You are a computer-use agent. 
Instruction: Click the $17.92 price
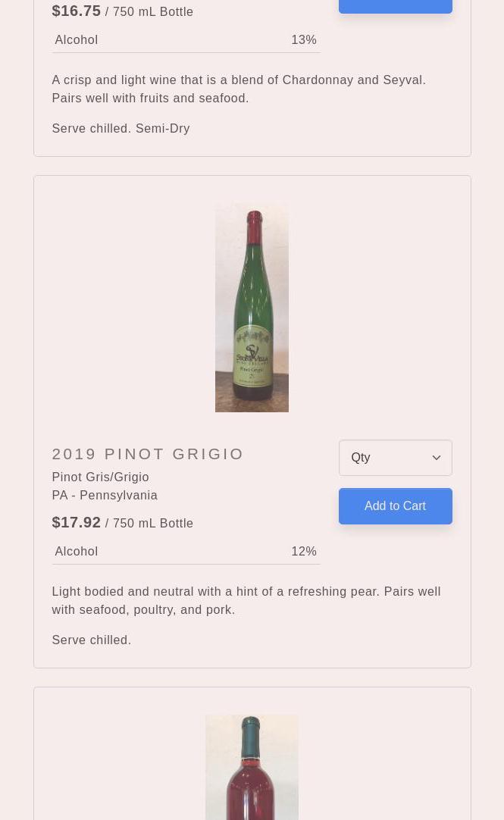tap(76, 522)
